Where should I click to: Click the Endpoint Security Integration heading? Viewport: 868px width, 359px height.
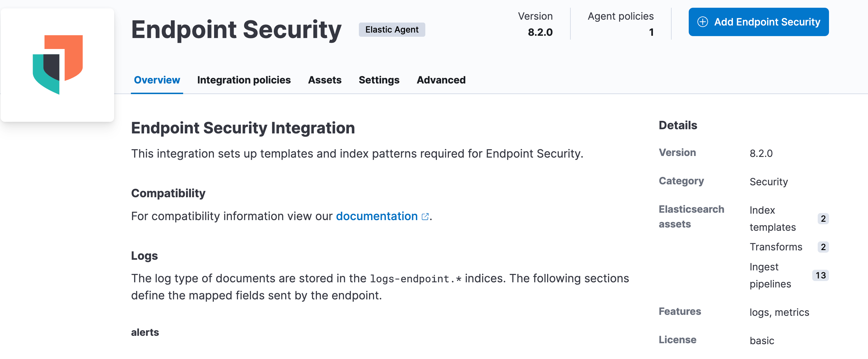pos(243,128)
